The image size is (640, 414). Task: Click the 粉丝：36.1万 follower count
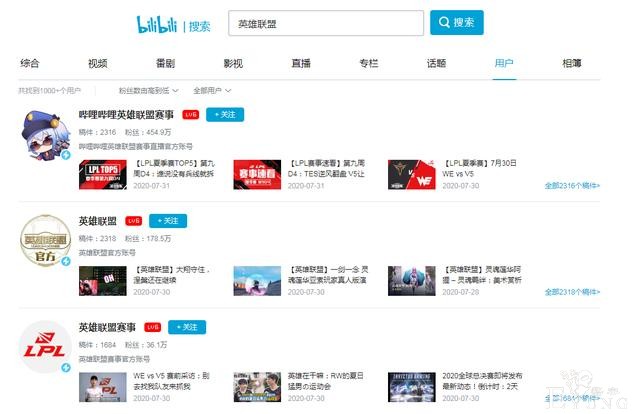point(146,345)
